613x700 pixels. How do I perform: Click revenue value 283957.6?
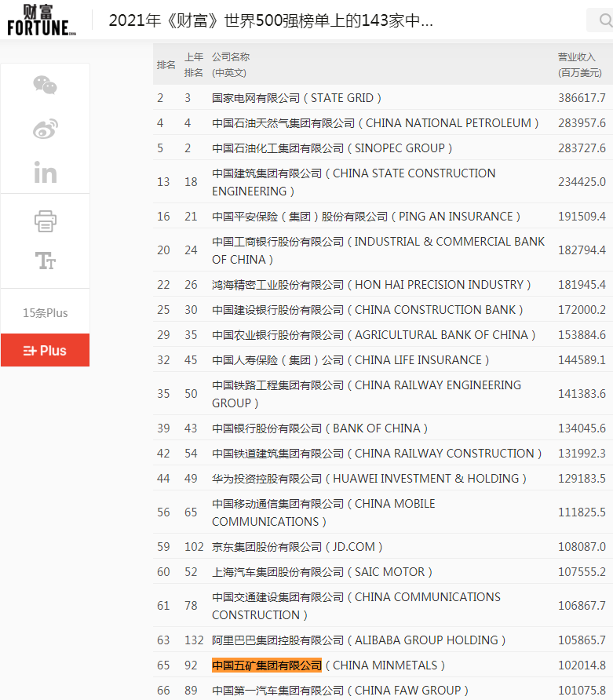point(582,122)
